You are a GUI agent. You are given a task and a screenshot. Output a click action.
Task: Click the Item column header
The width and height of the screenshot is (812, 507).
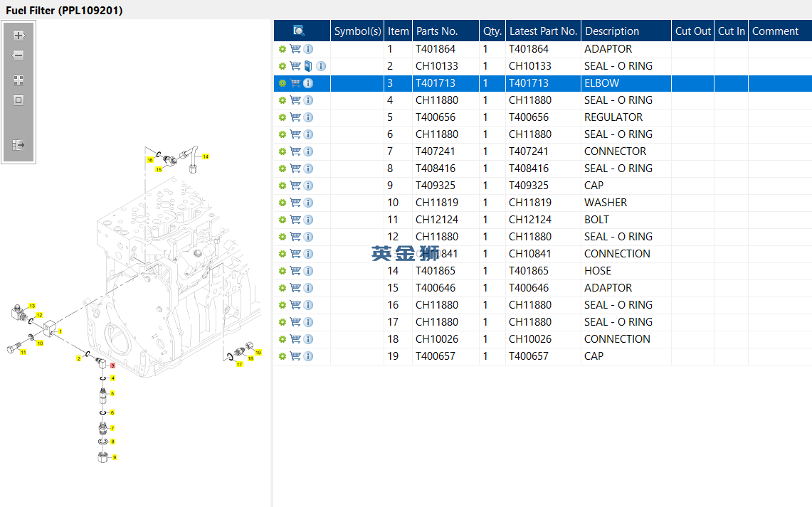(399, 31)
